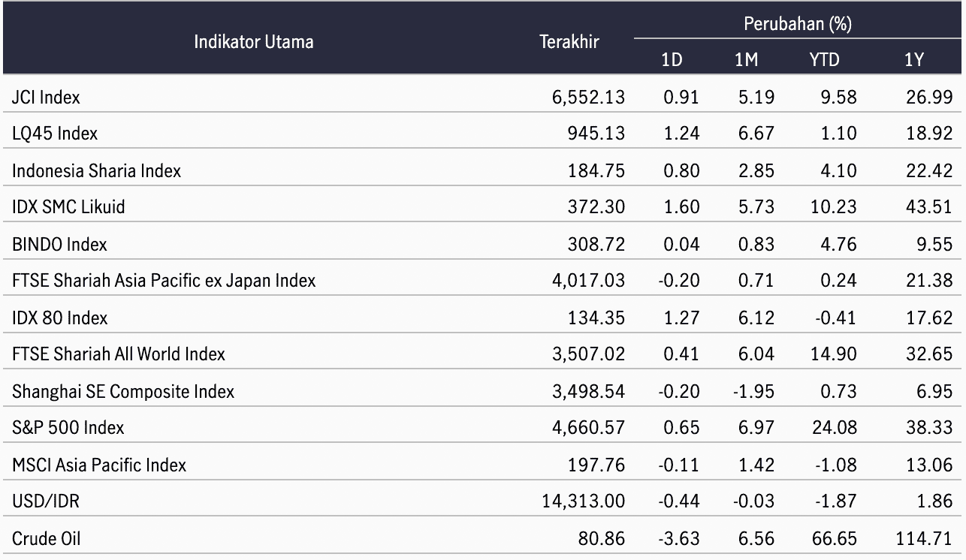Select the 1D column header
This screenshot has width=966, height=560.
pyautogui.click(x=672, y=60)
